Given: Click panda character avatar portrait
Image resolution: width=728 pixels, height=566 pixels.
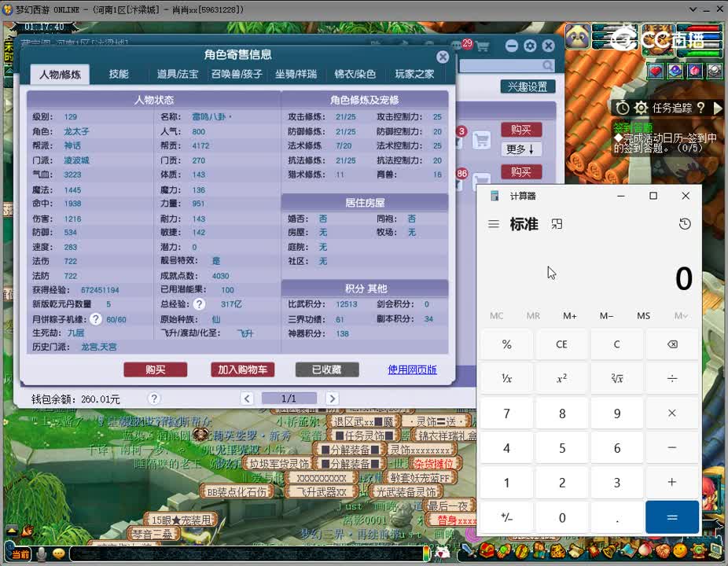Looking at the screenshot, I should 578,35.
